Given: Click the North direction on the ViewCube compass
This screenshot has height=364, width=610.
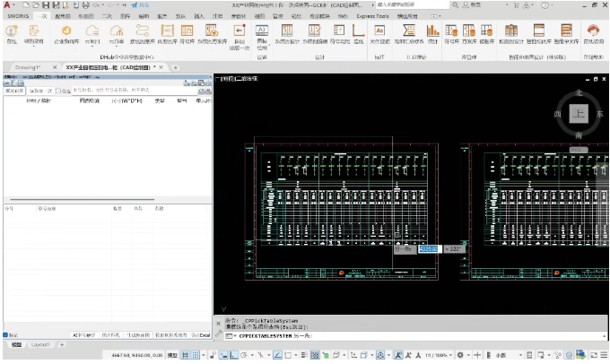Looking at the screenshot, I should pyautogui.click(x=579, y=93).
